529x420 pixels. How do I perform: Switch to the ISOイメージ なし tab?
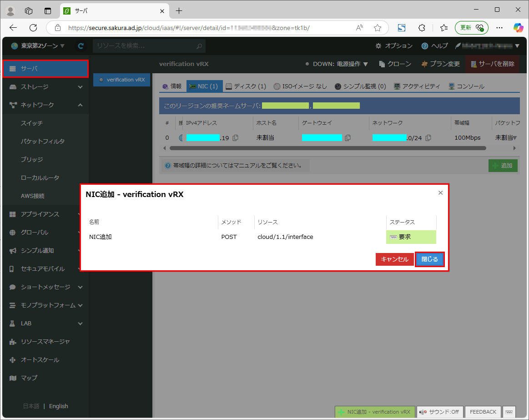tap(300, 86)
